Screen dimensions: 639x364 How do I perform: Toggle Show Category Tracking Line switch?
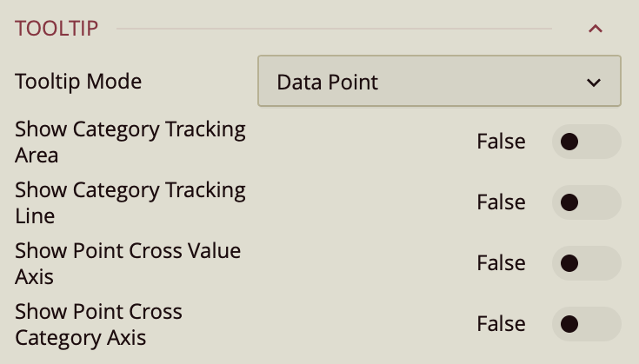(x=586, y=202)
